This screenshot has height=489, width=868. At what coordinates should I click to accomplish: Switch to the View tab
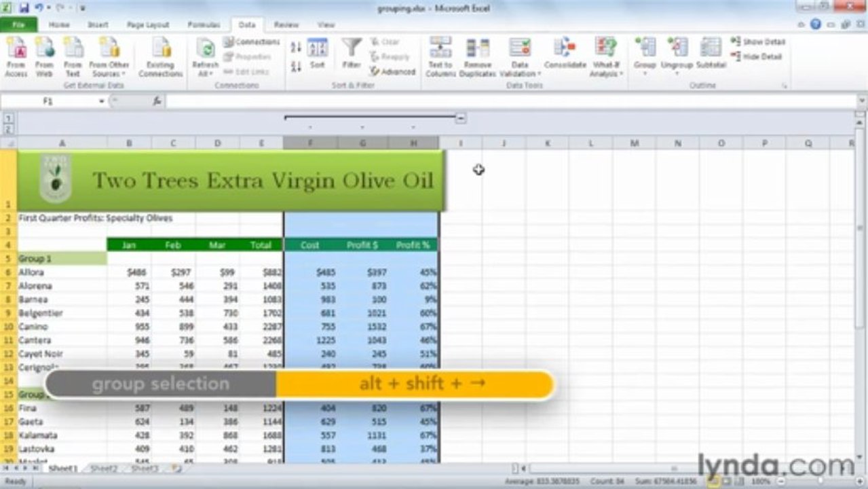pyautogui.click(x=326, y=24)
